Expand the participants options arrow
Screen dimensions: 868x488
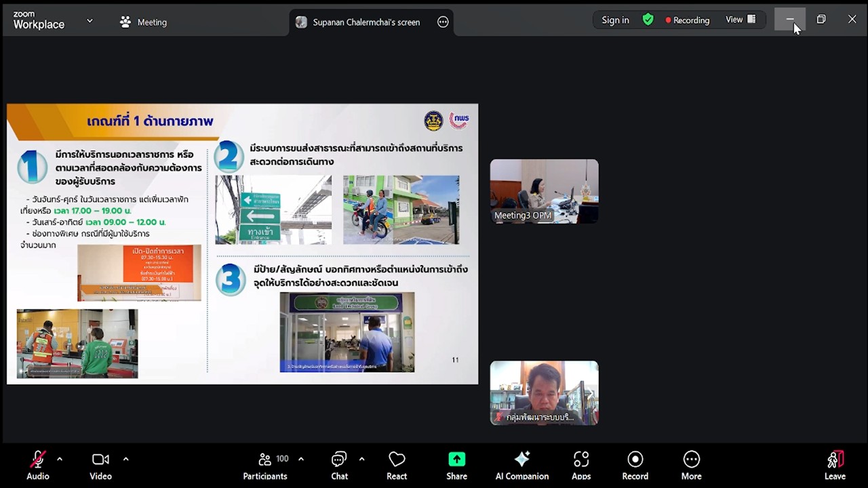[x=301, y=459]
